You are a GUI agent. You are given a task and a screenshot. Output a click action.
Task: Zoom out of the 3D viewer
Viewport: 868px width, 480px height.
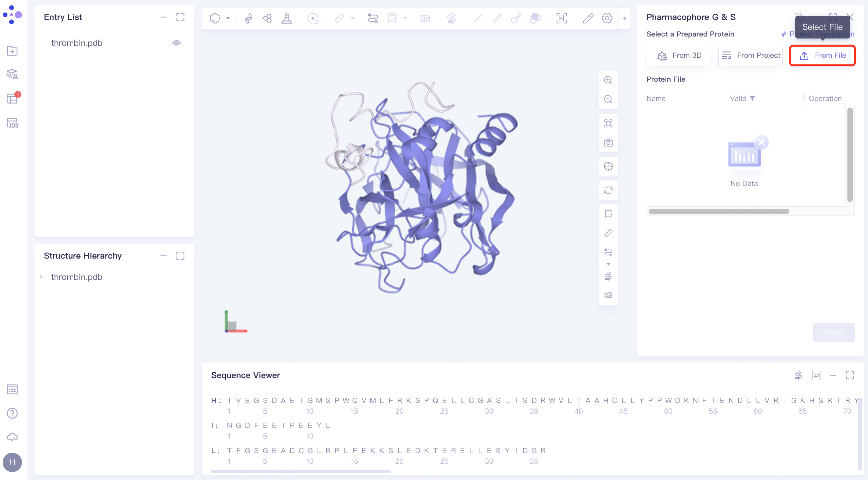point(608,99)
